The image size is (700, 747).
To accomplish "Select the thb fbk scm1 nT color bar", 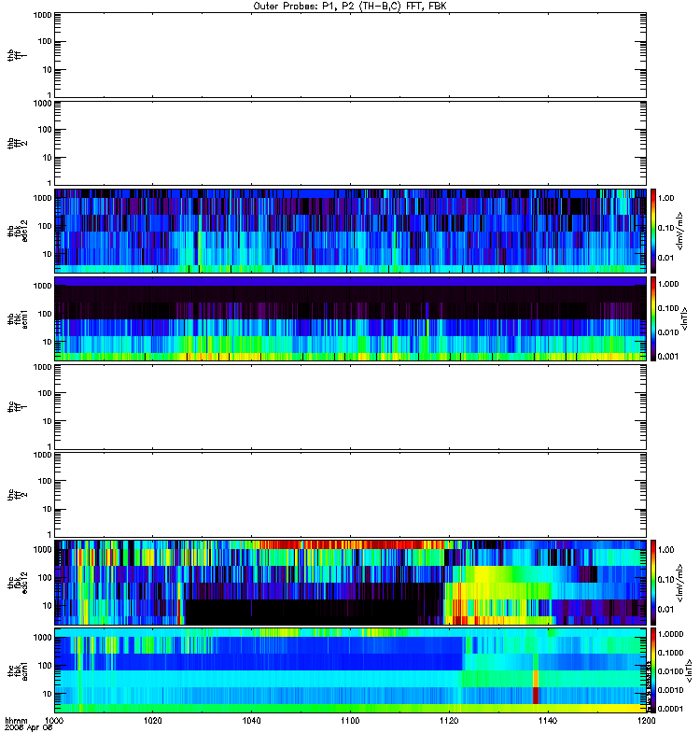I will click(653, 318).
